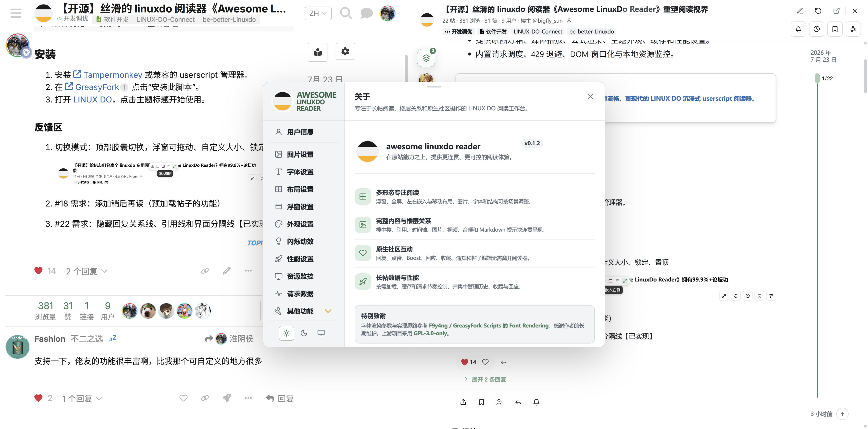Click the bookmark icon in reader bottom bar
This screenshot has height=429, width=868.
[x=482, y=402]
